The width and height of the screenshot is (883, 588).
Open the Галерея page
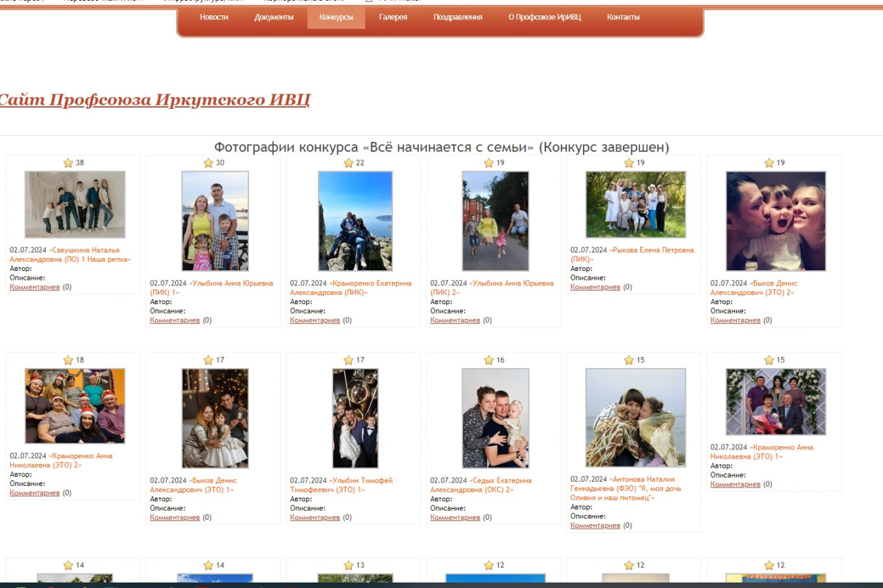[393, 17]
